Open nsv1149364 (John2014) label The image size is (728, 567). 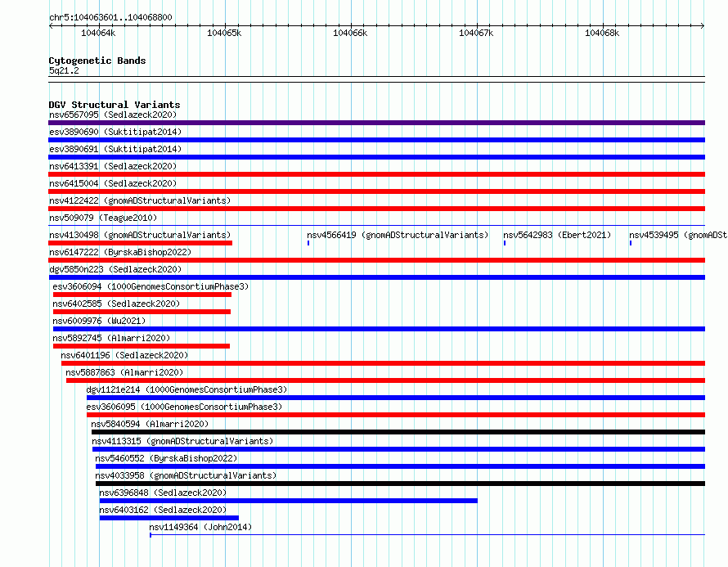(200, 527)
